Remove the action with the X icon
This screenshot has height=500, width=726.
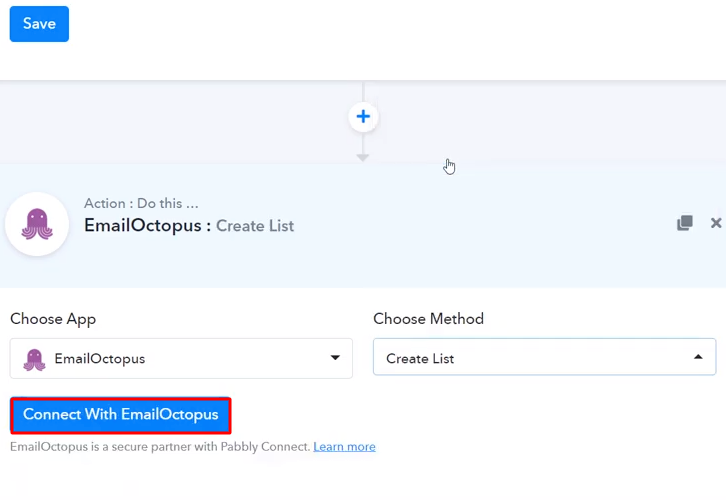[x=716, y=223]
